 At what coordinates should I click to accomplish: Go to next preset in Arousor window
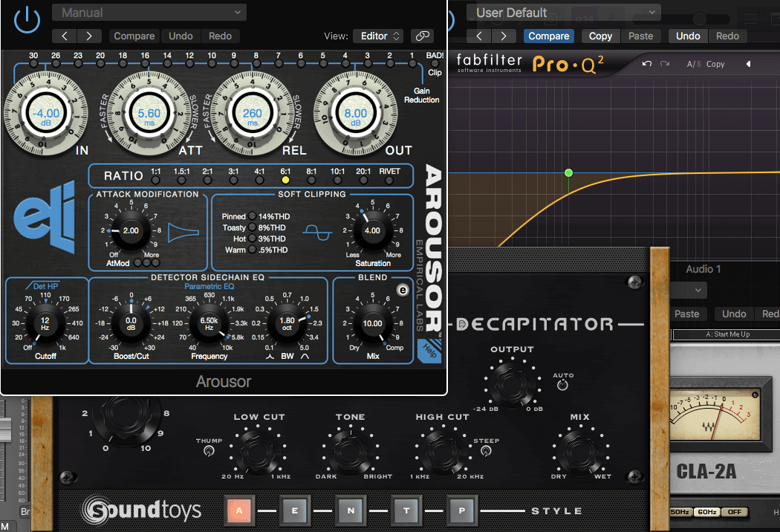(89, 36)
